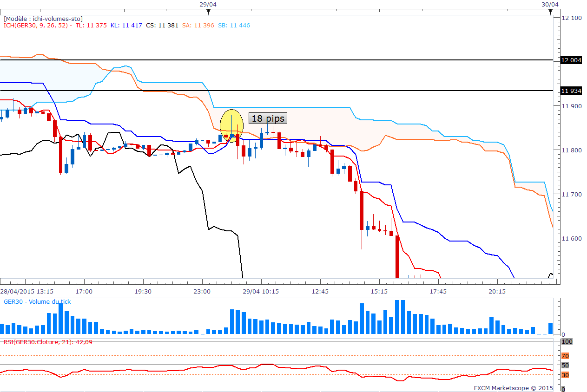Click the RSI 50 level label
This screenshot has width=587, height=392.
coord(565,365)
